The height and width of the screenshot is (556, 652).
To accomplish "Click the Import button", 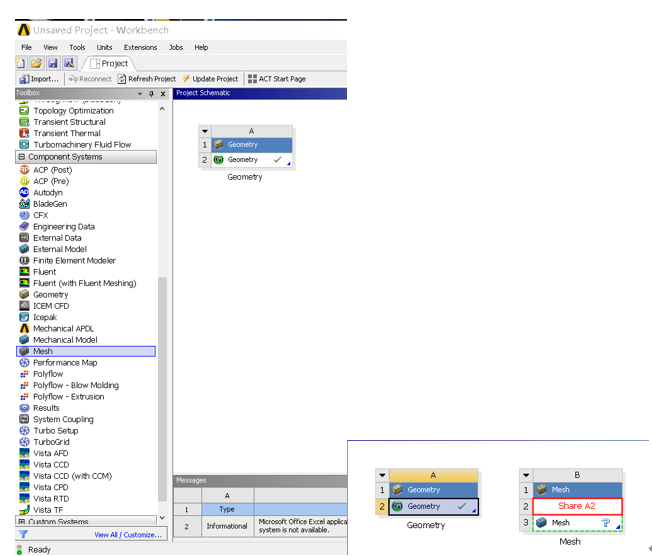I will click(39, 79).
